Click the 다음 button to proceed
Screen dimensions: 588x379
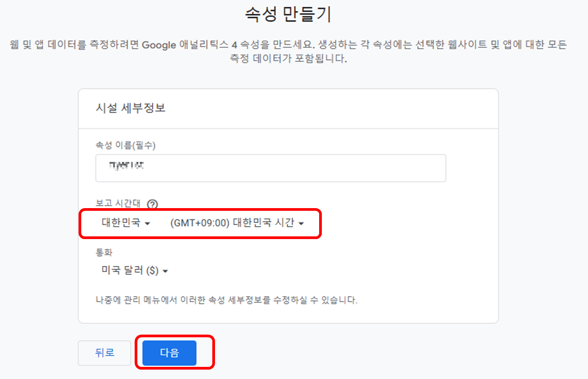pos(170,353)
